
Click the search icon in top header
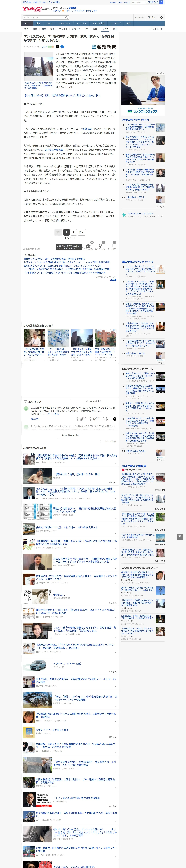click(161, 2)
